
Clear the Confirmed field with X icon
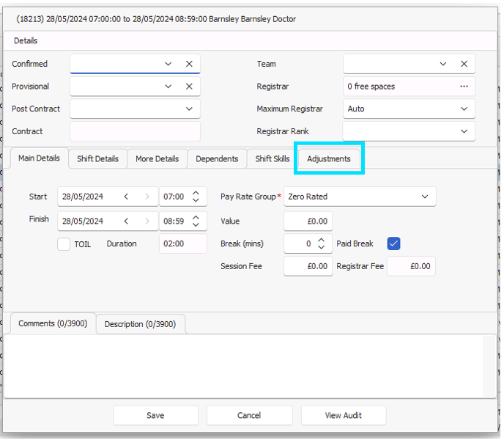189,64
